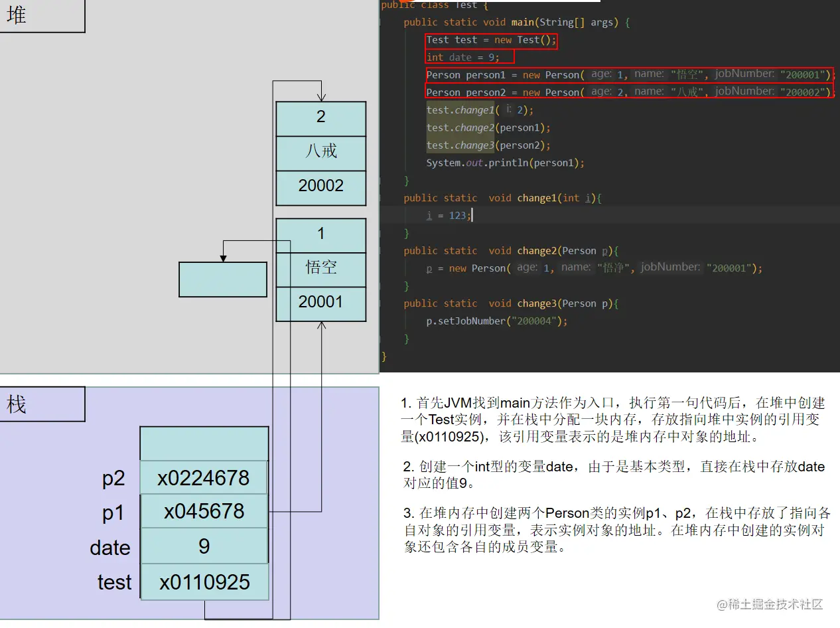Select the red-boxed line Test test = new Test();

pyautogui.click(x=491, y=40)
